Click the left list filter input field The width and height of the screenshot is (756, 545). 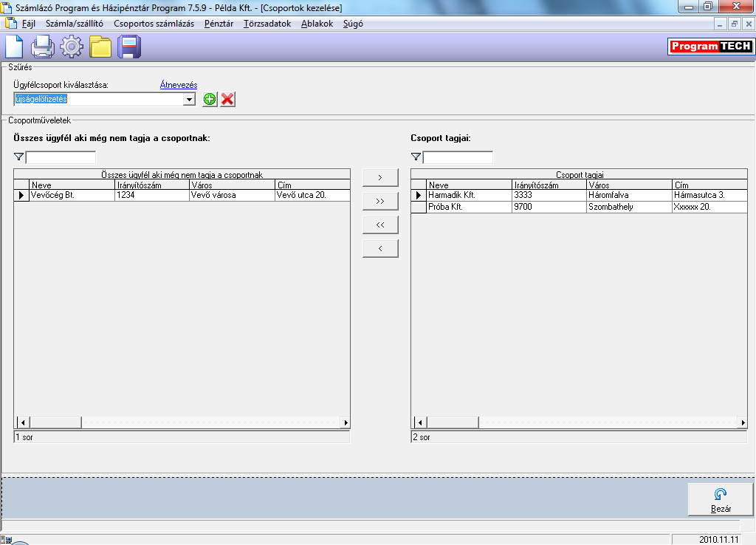[61, 157]
